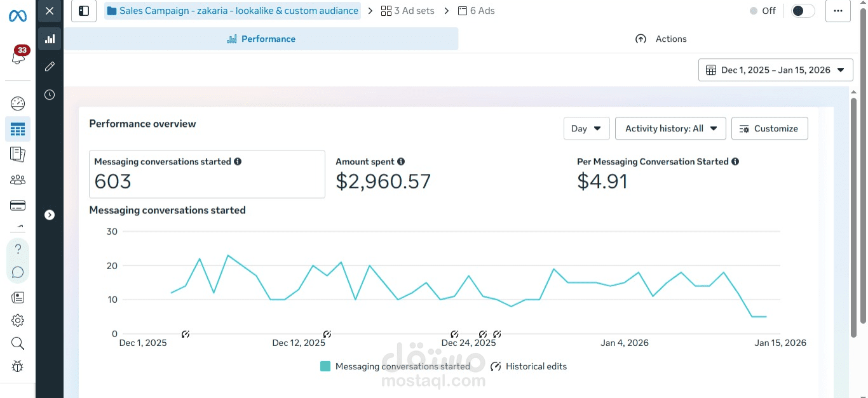Select the Messaging conversations started 603 metric card
This screenshot has width=868, height=398.
click(207, 174)
